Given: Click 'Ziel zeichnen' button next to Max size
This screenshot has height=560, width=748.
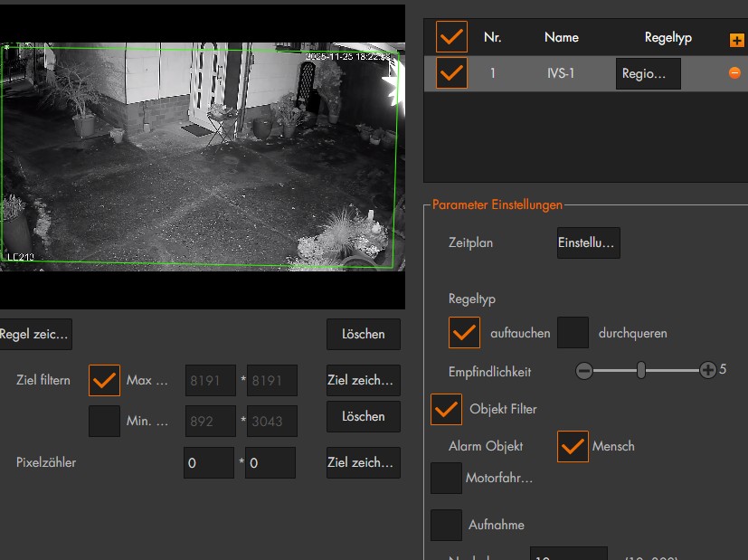Looking at the screenshot, I should [x=363, y=381].
